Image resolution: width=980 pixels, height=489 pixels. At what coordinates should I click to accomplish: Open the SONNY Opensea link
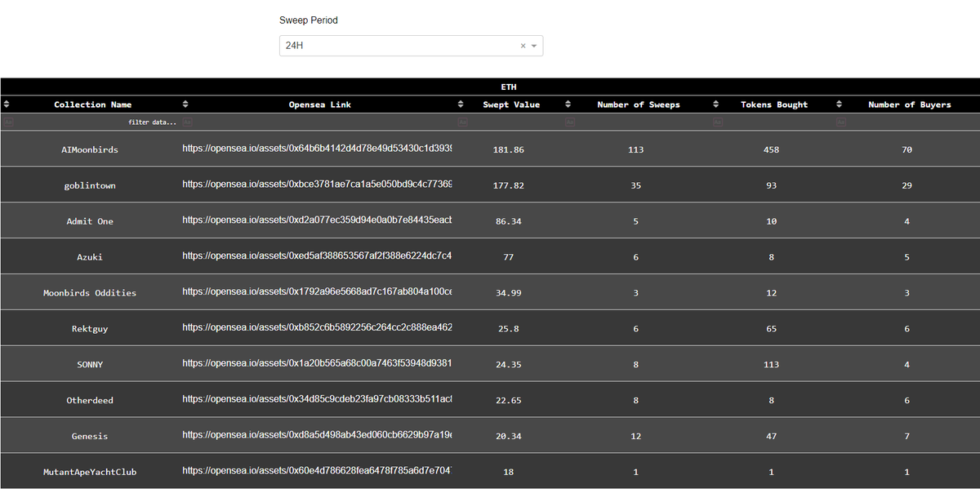point(317,364)
